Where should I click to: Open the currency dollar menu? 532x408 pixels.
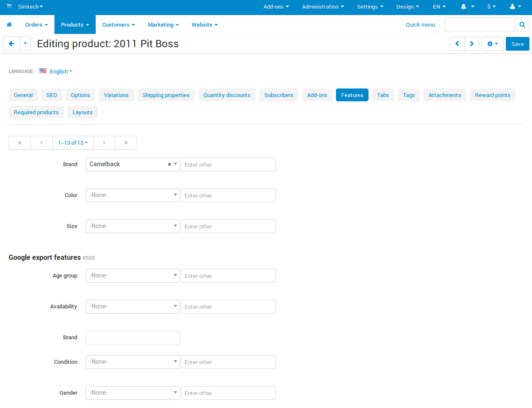pyautogui.click(x=492, y=7)
